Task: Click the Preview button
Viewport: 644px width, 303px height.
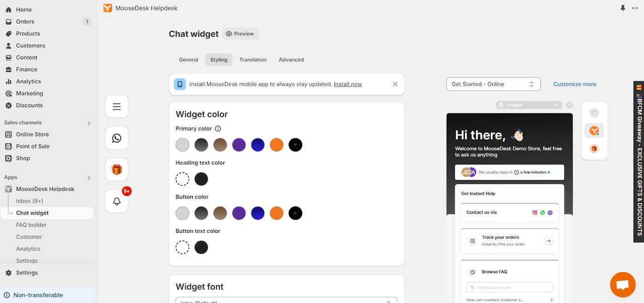Action: tap(240, 34)
